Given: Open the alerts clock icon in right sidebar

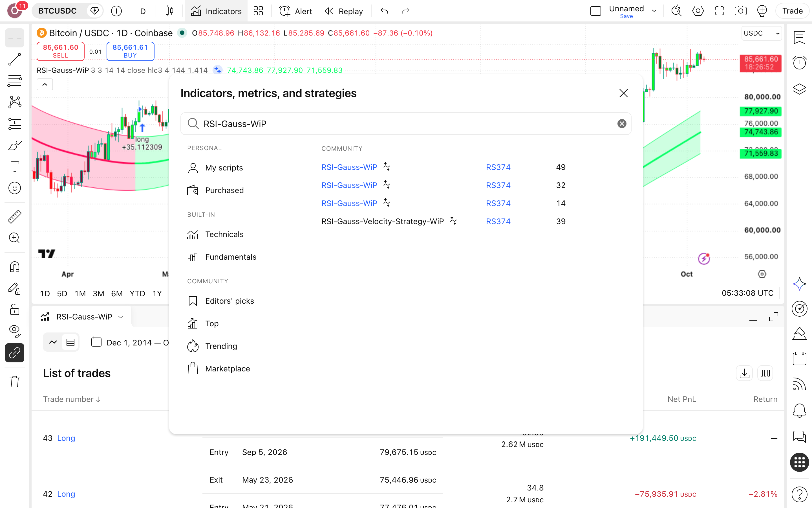Looking at the screenshot, I should tap(800, 62).
